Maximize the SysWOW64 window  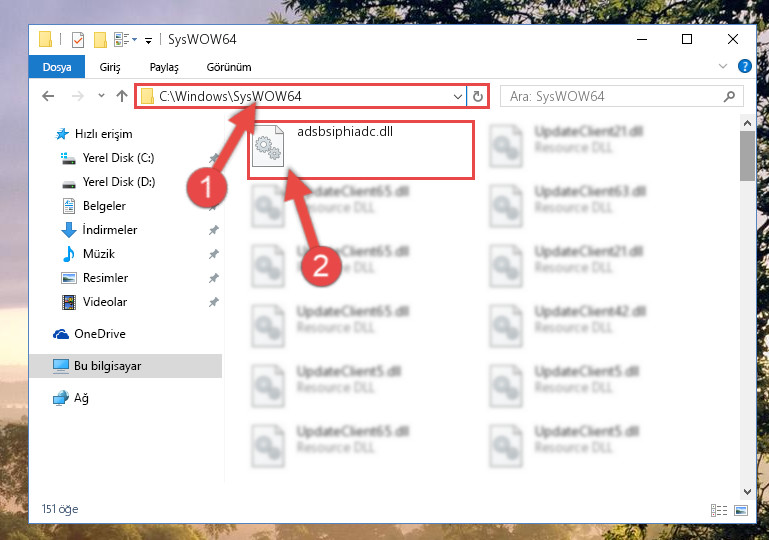pos(687,39)
